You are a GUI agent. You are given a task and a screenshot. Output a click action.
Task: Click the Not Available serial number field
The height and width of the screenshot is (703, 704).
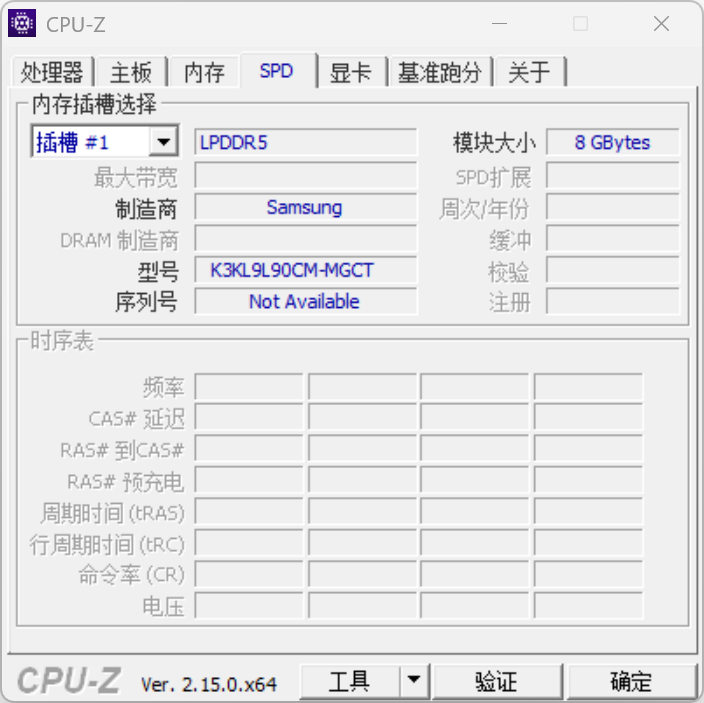pyautogui.click(x=305, y=301)
